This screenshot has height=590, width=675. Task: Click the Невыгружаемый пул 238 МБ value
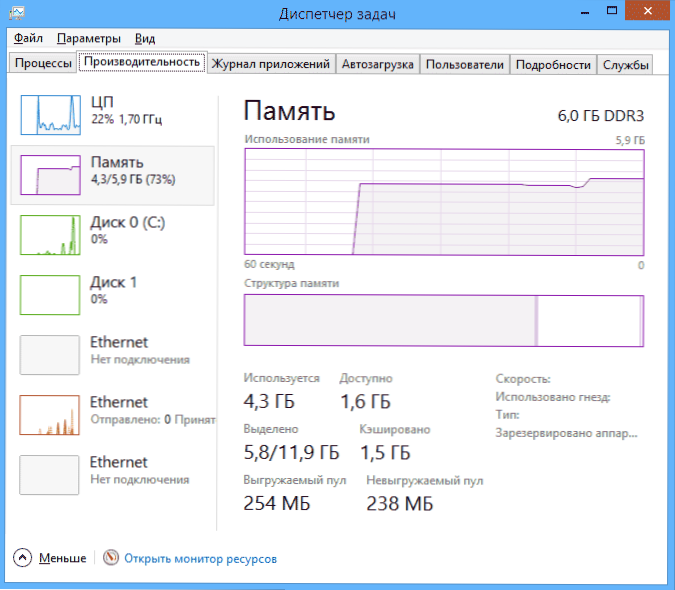pos(399,504)
